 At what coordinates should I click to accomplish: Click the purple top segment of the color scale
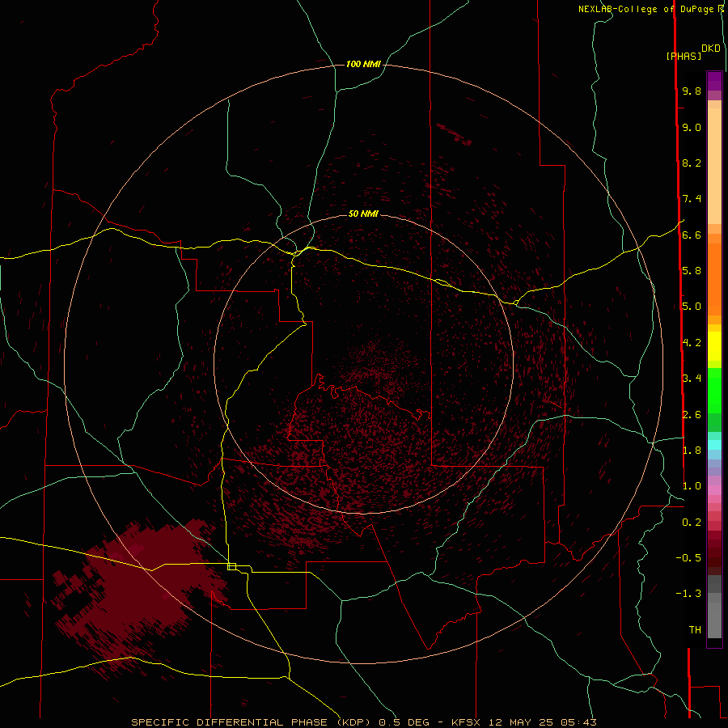pos(714,81)
